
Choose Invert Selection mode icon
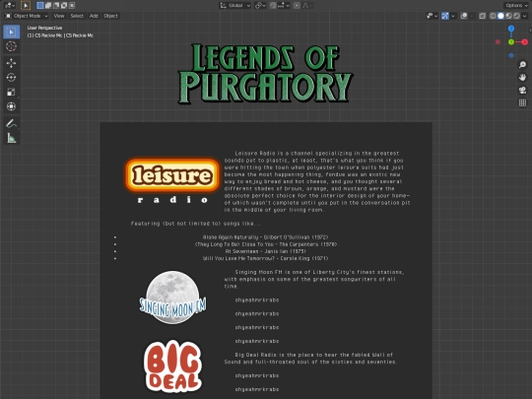pos(63,6)
